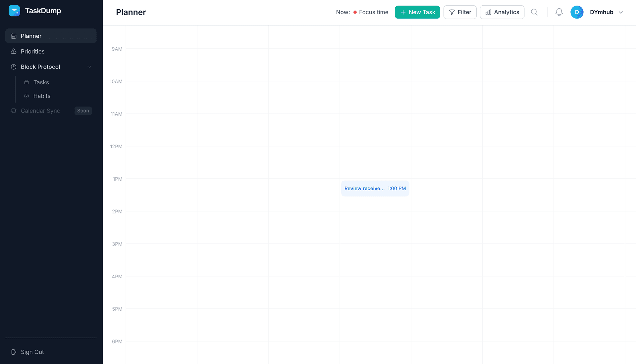Viewport: 636px width, 364px height.
Task: Click the Habits checkmark icon
Action: tap(26, 96)
